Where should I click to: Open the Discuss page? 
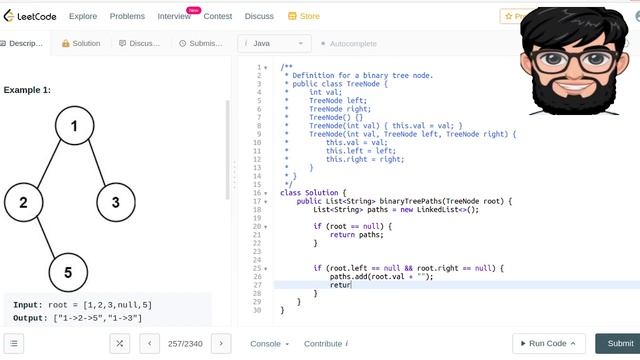point(259,16)
